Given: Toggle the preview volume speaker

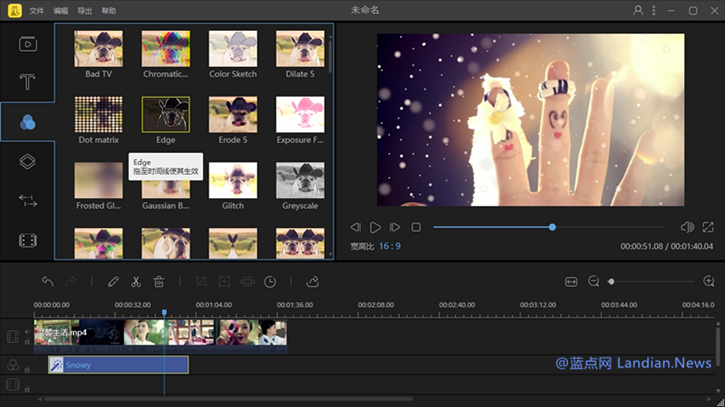Looking at the screenshot, I should point(687,227).
